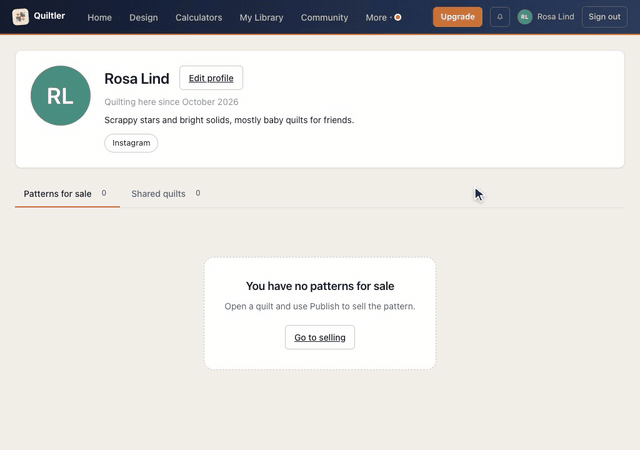Switch to the Shared quilts tab
The image size is (640, 450).
click(x=165, y=194)
